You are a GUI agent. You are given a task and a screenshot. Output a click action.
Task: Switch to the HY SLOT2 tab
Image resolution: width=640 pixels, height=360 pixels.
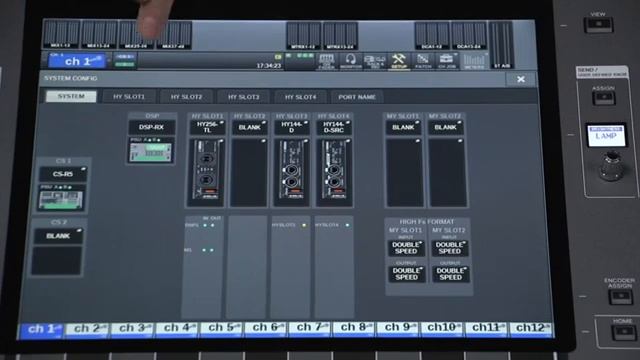(x=186, y=97)
